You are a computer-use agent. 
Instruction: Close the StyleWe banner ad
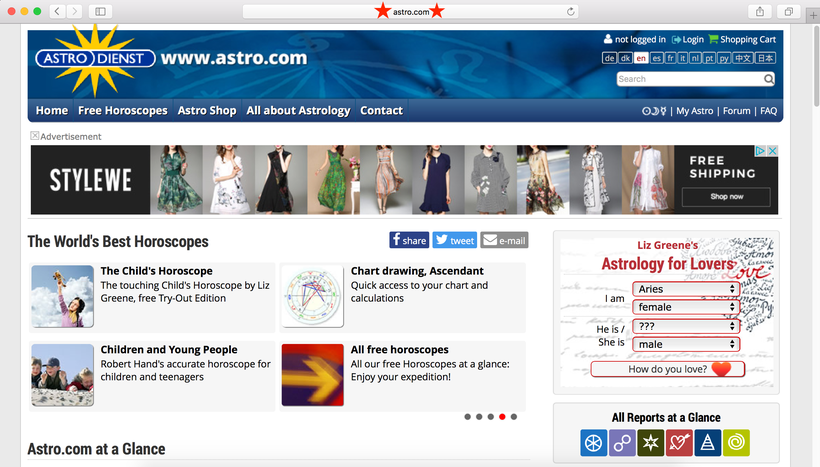[x=772, y=151]
